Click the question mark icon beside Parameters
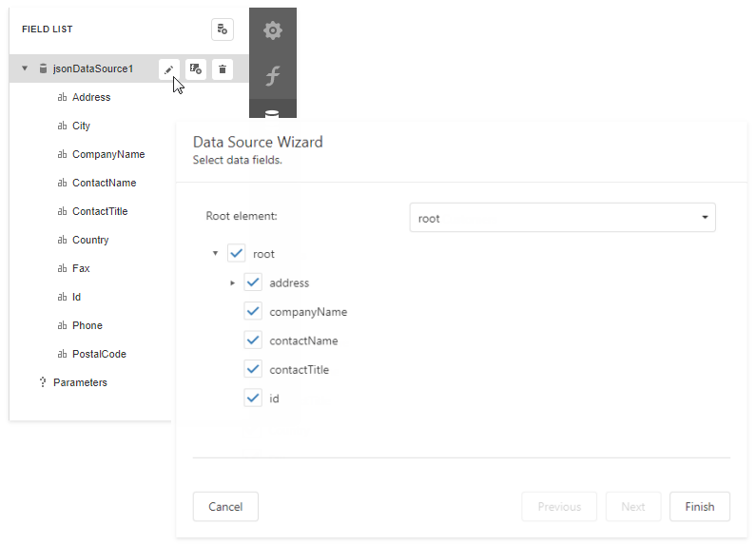This screenshot has height=545, width=756. [43, 382]
